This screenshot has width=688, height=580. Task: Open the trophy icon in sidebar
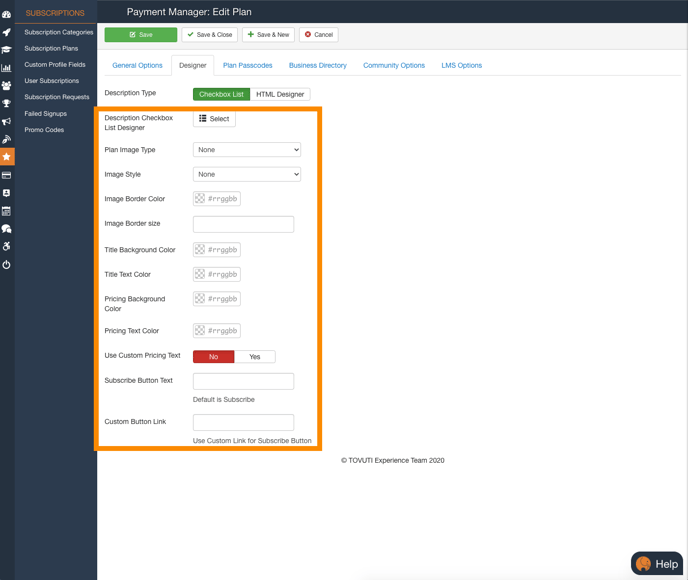6,104
